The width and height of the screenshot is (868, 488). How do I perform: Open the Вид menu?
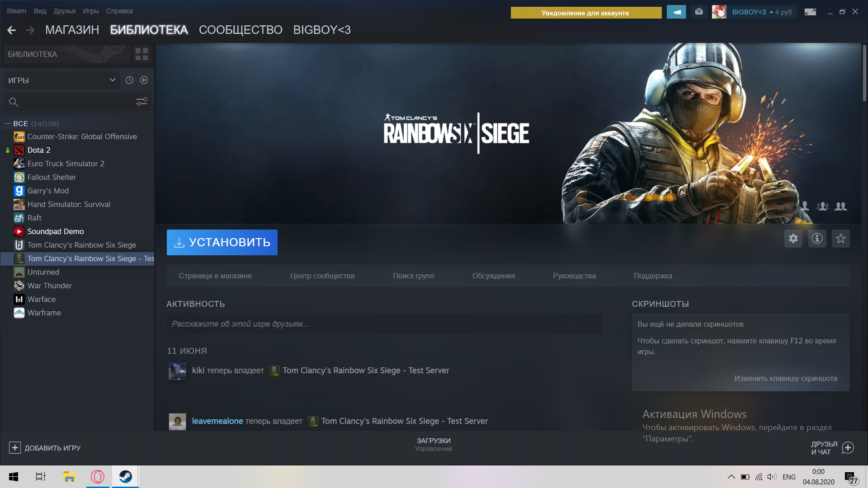[40, 11]
